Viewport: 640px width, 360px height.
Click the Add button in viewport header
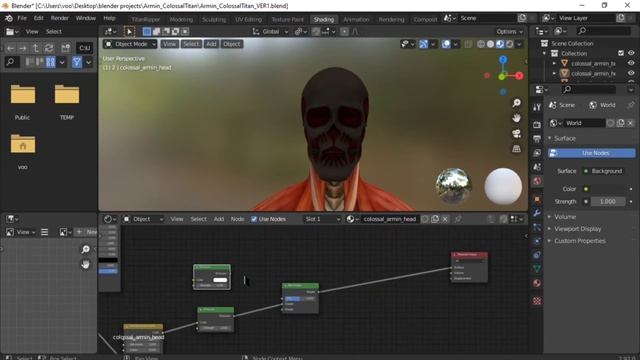coord(211,44)
